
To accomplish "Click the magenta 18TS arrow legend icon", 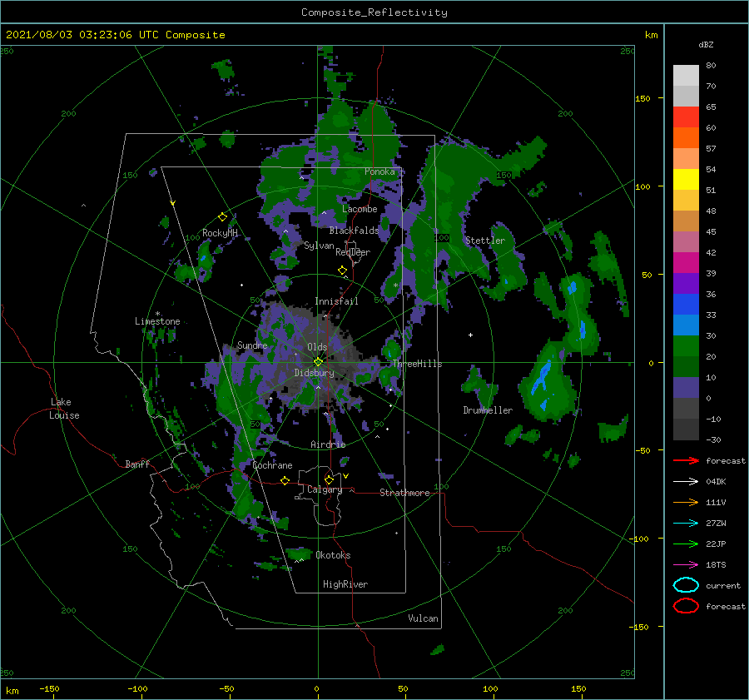I will 686,565.
